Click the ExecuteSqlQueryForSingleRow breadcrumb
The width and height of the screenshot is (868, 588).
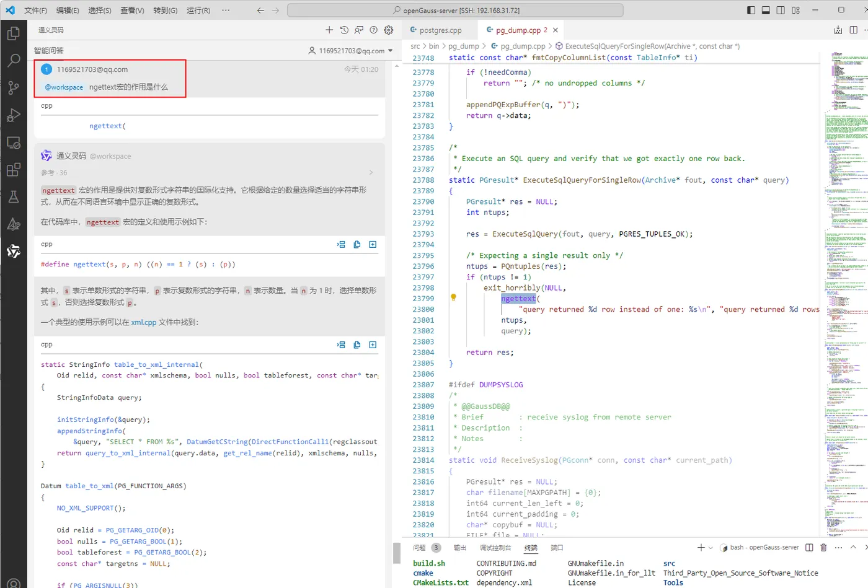(647, 46)
